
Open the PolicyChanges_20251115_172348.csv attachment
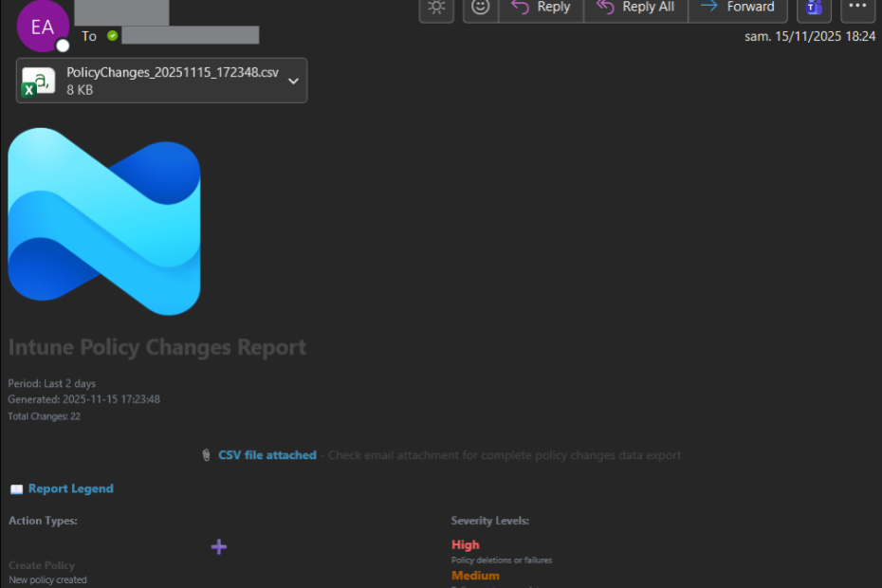click(172, 74)
